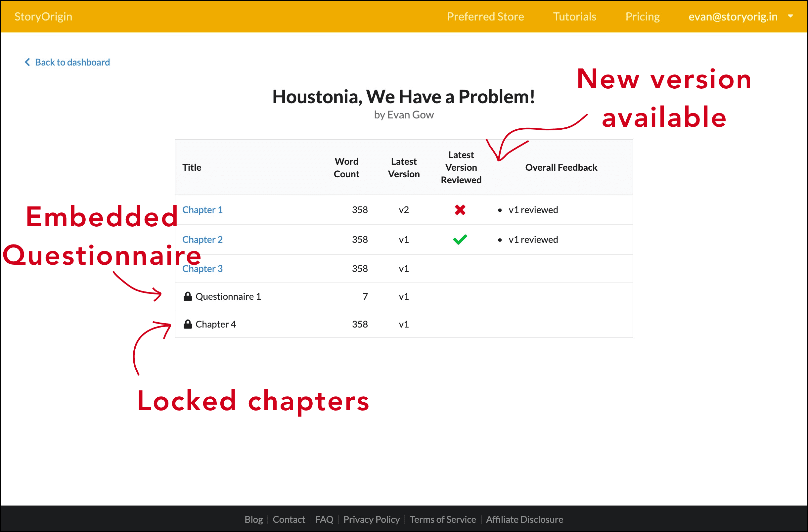This screenshot has width=808, height=532.
Task: Expand the account dropdown caret
Action: tap(790, 16)
